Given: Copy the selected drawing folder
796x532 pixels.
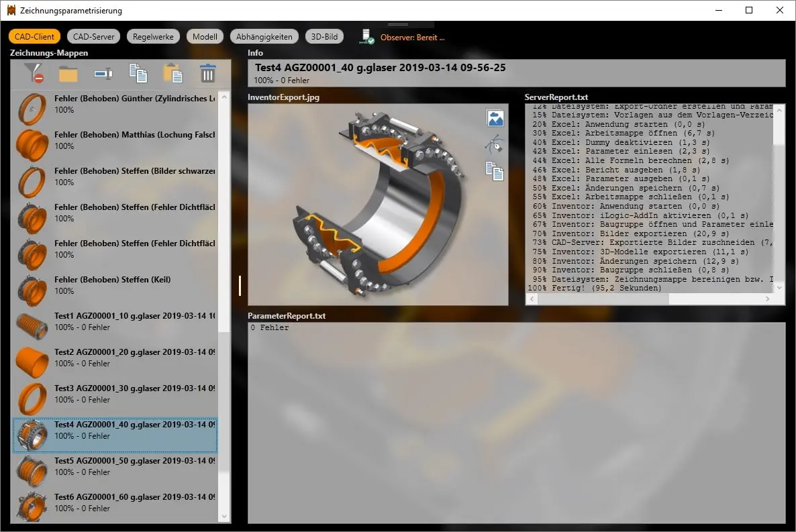Looking at the screenshot, I should point(138,73).
